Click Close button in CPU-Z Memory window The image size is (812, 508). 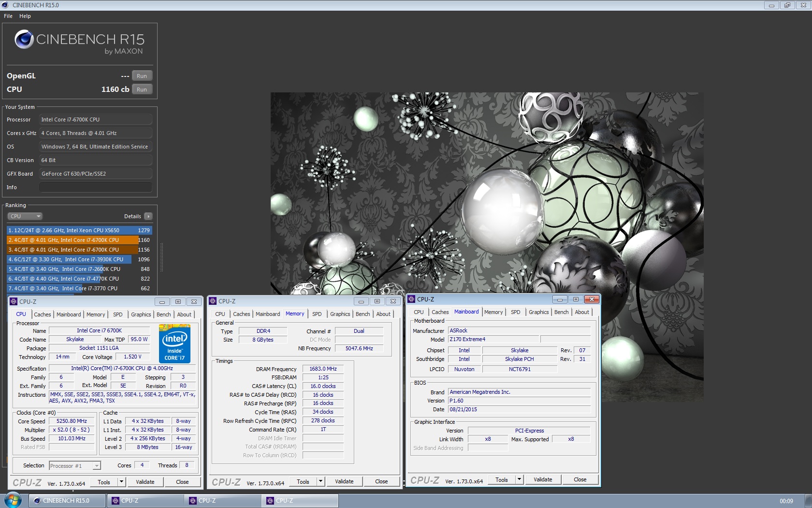tap(381, 481)
